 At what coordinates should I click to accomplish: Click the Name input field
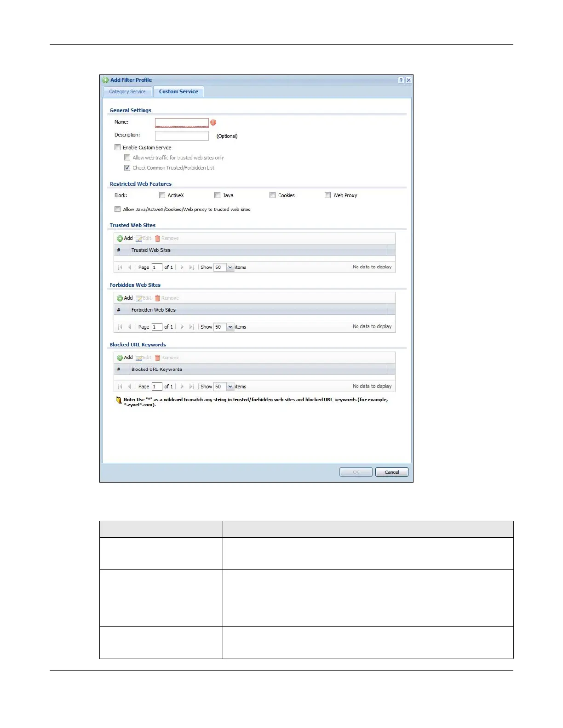(x=182, y=123)
